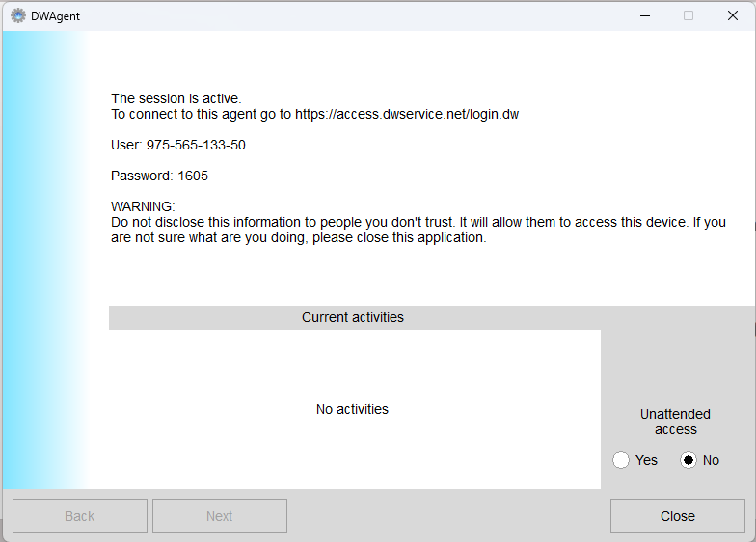
Task: Click the URL https://access.dwservice.net/login.dw
Action: click(x=407, y=114)
